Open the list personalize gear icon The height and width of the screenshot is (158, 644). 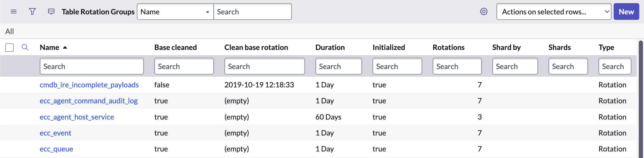(x=484, y=12)
